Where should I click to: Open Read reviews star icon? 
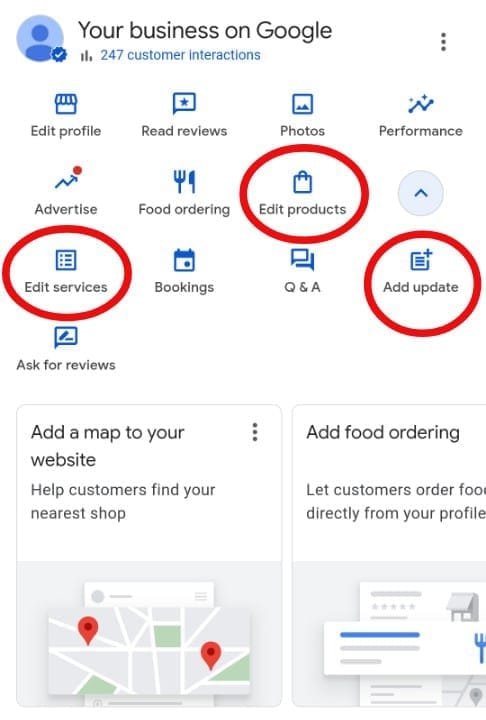point(184,103)
